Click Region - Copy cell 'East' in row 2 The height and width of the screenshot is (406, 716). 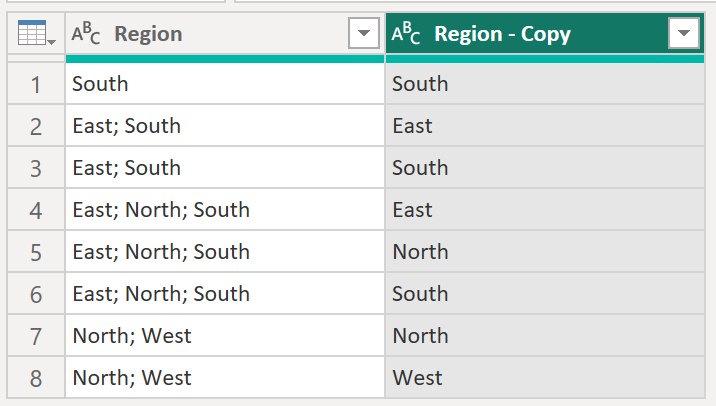[x=545, y=126]
